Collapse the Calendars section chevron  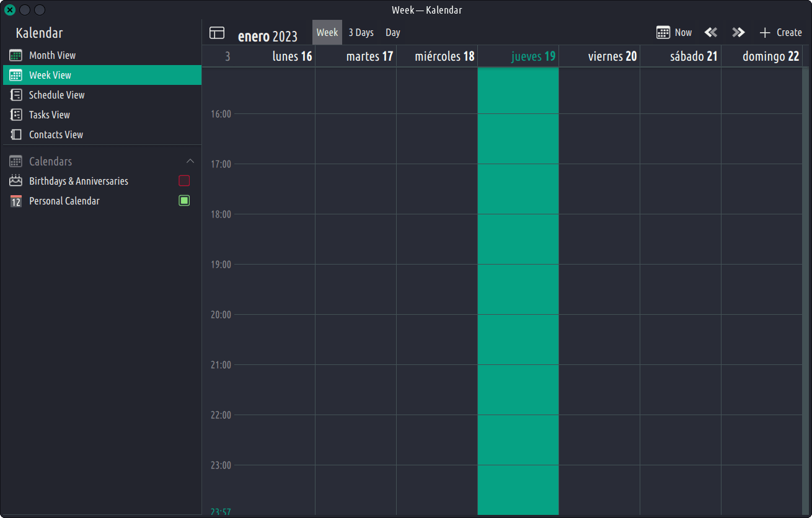(190, 161)
